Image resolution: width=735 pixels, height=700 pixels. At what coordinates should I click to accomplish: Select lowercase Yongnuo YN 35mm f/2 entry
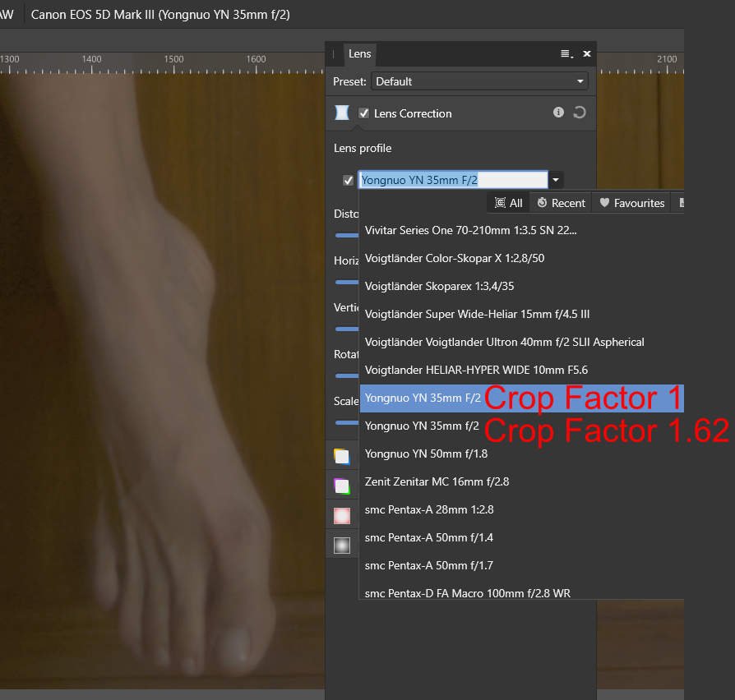522,426
